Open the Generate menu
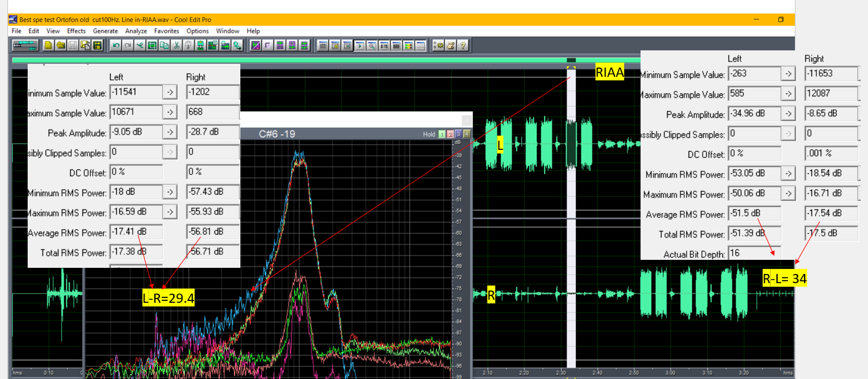868x379 pixels. [x=105, y=31]
